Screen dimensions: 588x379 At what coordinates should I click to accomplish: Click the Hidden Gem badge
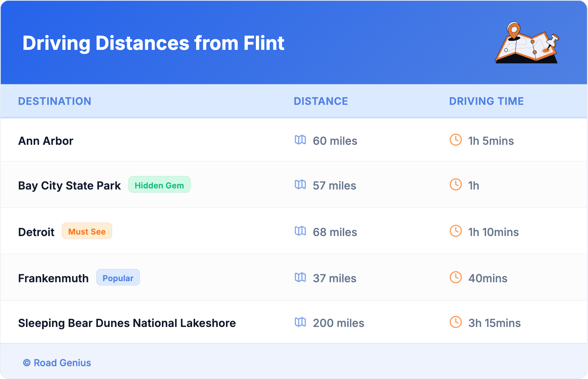point(159,185)
